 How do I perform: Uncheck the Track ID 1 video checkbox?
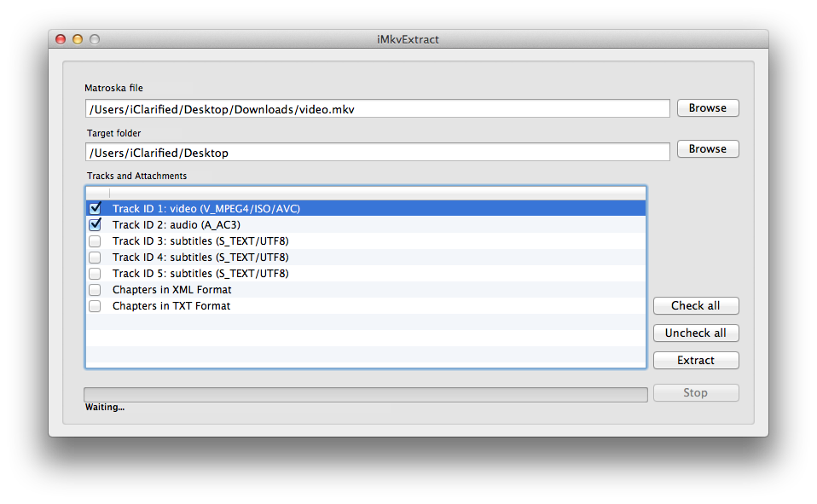click(95, 208)
